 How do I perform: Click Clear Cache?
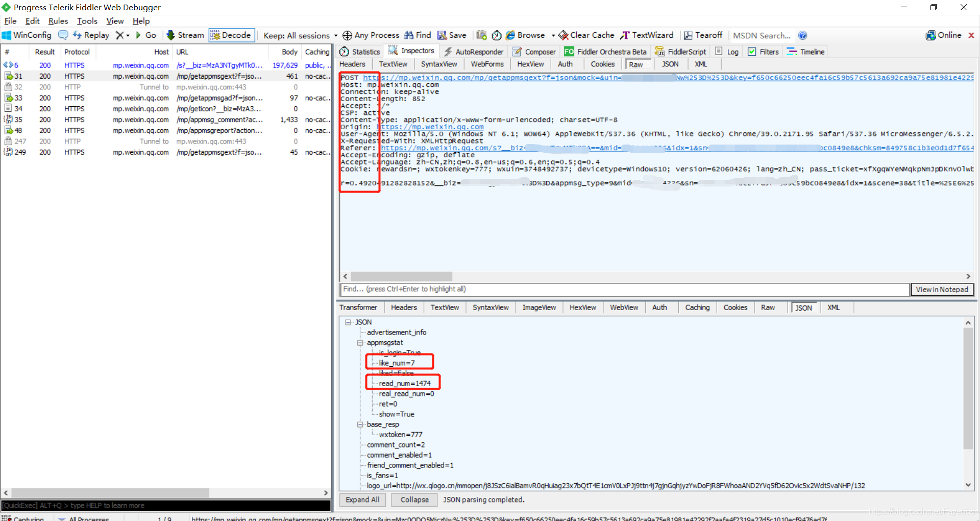pos(586,35)
